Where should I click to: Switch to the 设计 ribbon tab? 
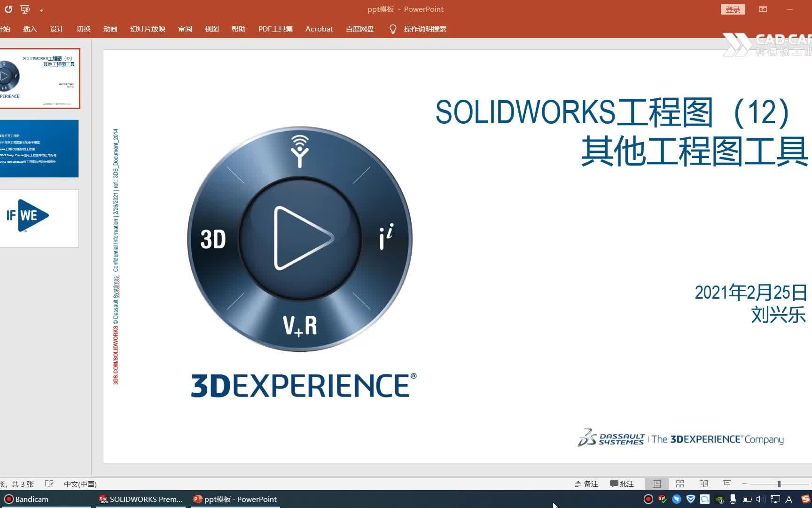tap(56, 29)
